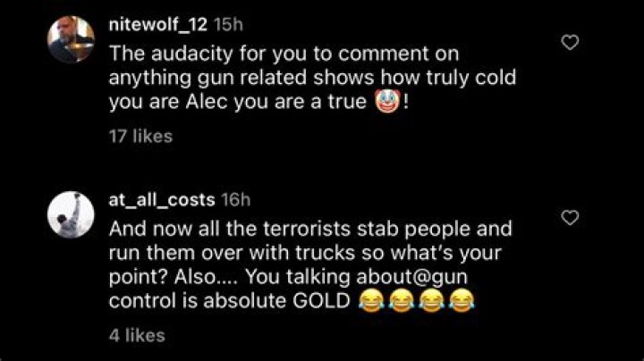The width and height of the screenshot is (644, 361).
Task: Open nitewolf_12's profile picture
Action: [71, 40]
